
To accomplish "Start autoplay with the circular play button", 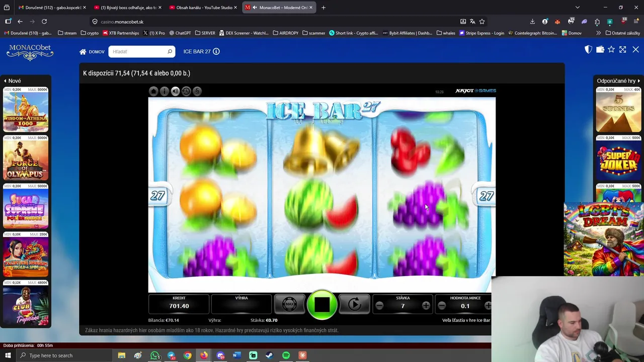I will [x=354, y=304].
